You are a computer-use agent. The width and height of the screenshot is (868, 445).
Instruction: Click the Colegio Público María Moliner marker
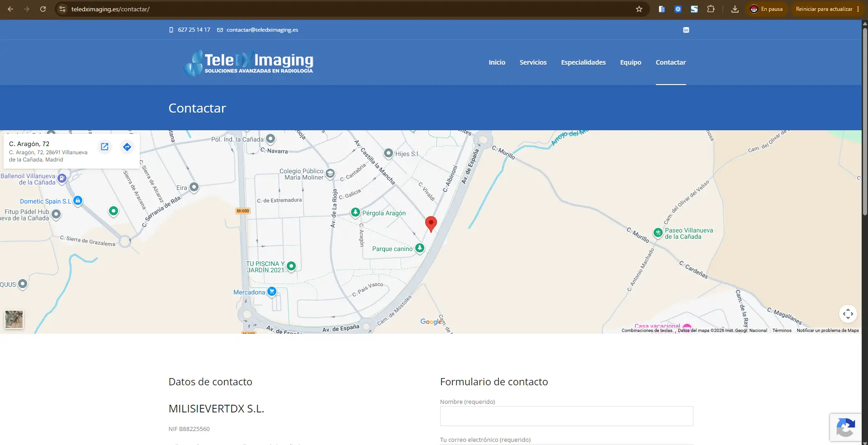point(330,173)
